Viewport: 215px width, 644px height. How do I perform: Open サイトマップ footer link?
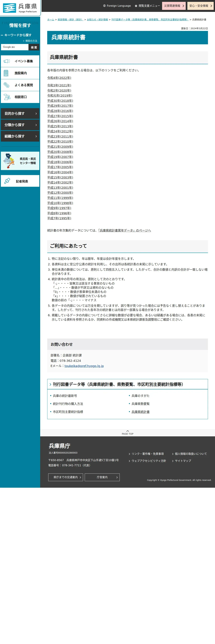pyautogui.click(x=183, y=461)
